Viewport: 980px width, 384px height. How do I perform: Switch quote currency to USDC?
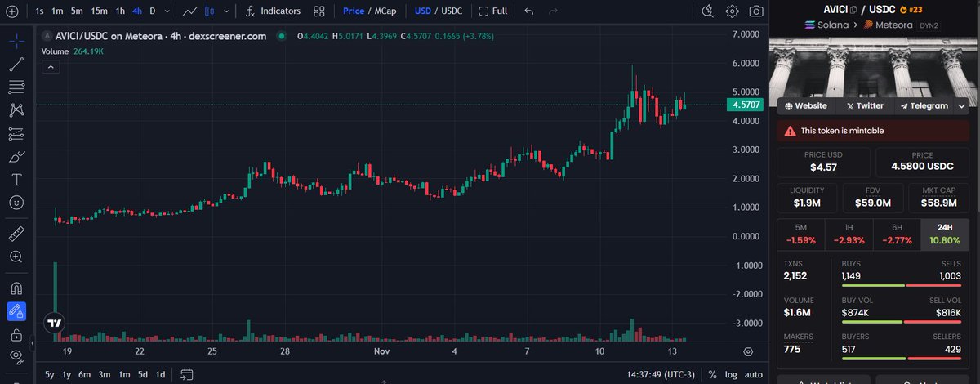(452, 11)
